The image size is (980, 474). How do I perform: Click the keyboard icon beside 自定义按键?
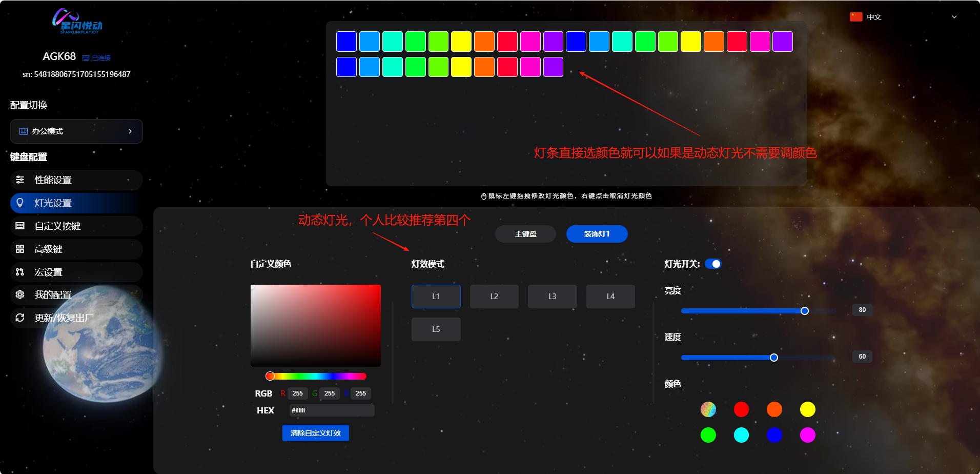click(20, 226)
